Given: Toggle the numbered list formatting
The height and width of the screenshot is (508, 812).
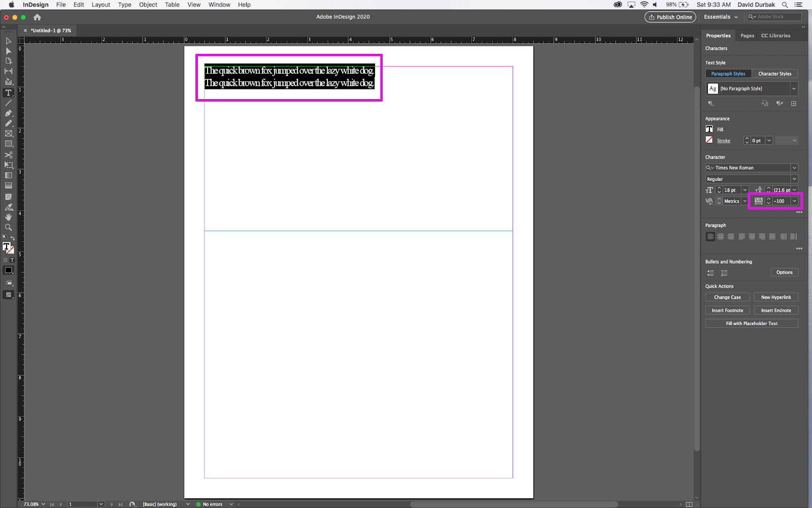Looking at the screenshot, I should [x=724, y=273].
